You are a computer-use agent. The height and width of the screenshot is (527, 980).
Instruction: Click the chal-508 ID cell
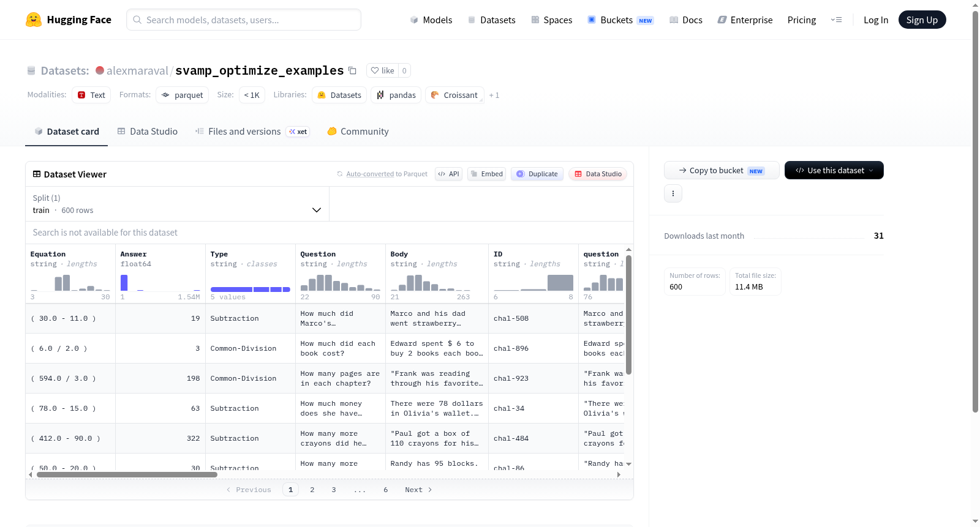pos(533,318)
